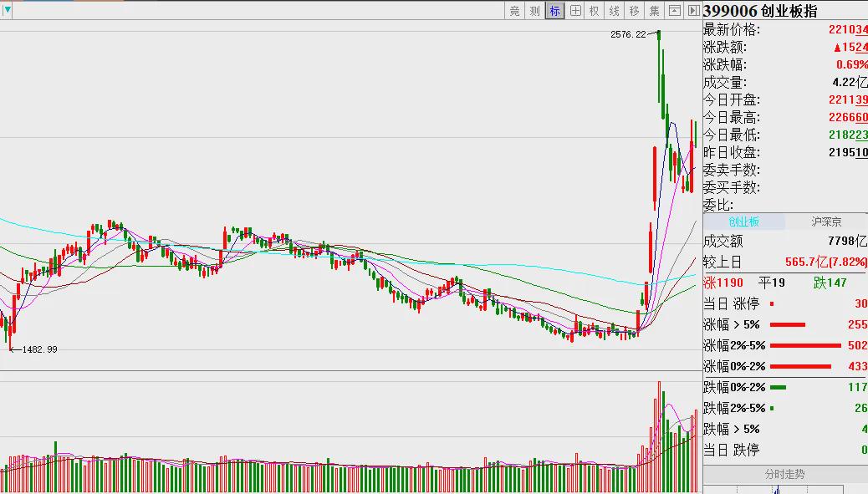Click the 竞 toolbar button
The width and height of the screenshot is (868, 494).
point(514,11)
